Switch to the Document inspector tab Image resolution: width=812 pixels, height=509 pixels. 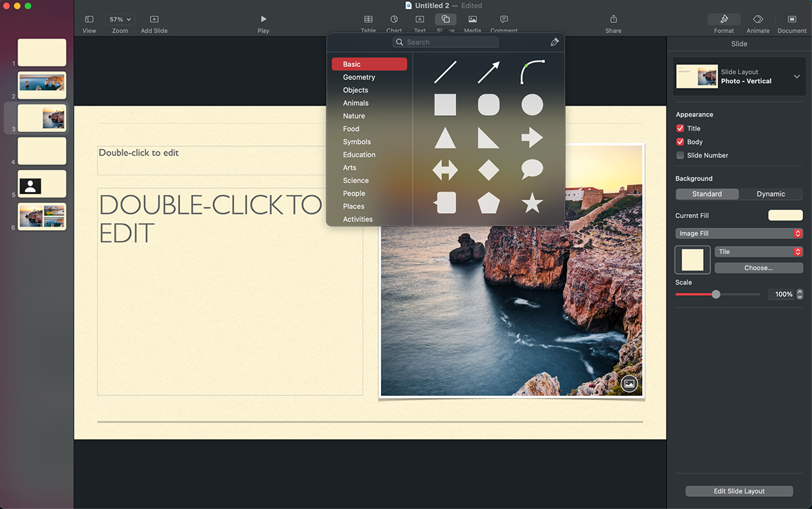[792, 24]
